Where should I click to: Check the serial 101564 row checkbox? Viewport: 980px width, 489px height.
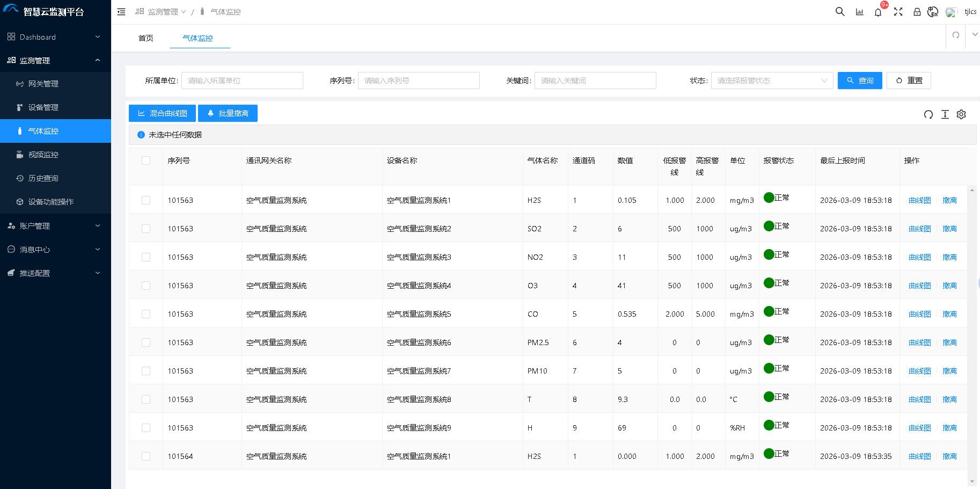point(146,456)
